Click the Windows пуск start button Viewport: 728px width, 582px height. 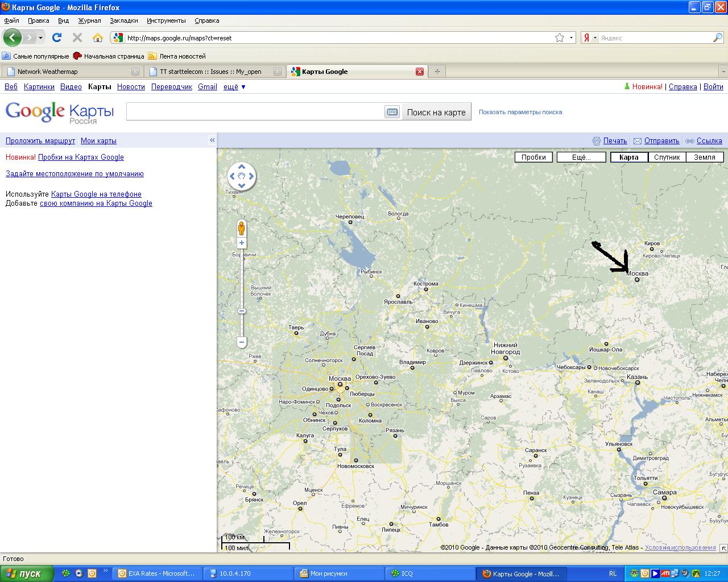click(x=27, y=573)
